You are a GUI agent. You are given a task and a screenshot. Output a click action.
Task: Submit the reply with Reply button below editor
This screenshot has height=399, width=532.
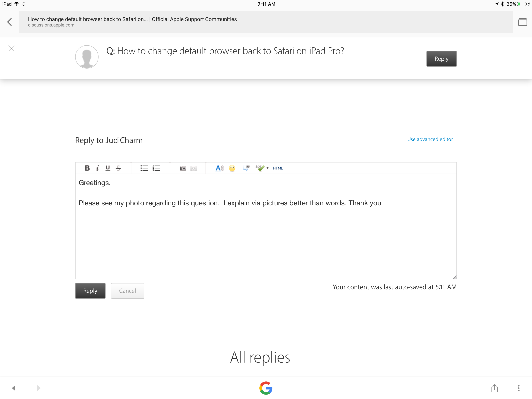[x=90, y=291]
